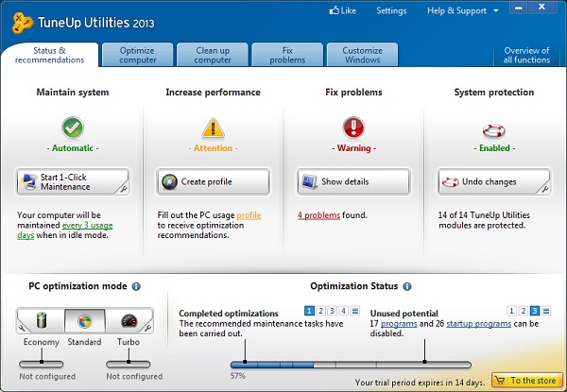The width and height of the screenshot is (567, 392).
Task: Go to page 2 of Unused potential
Action: point(523,310)
